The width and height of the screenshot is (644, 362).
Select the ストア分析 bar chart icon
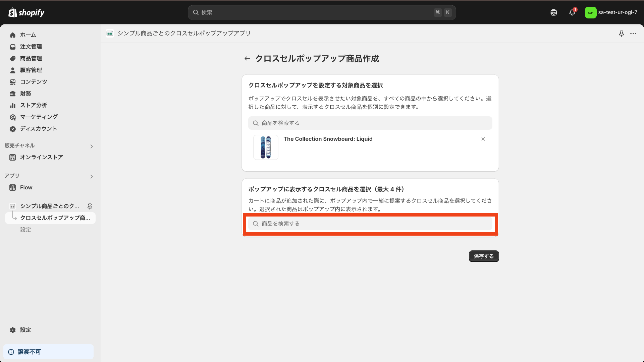click(x=12, y=105)
